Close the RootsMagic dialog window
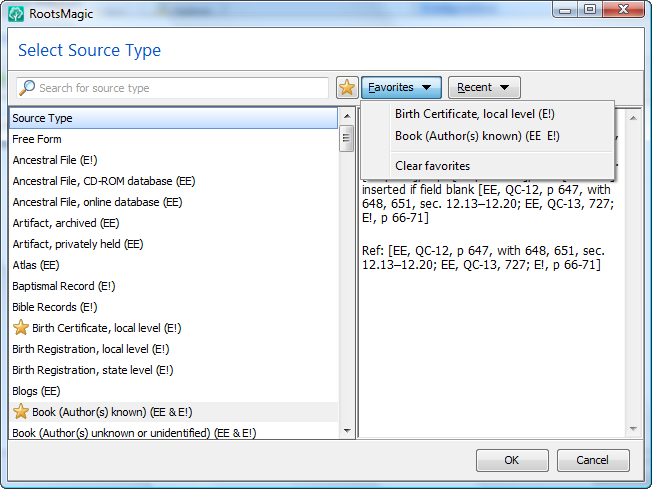 tap(623, 9)
